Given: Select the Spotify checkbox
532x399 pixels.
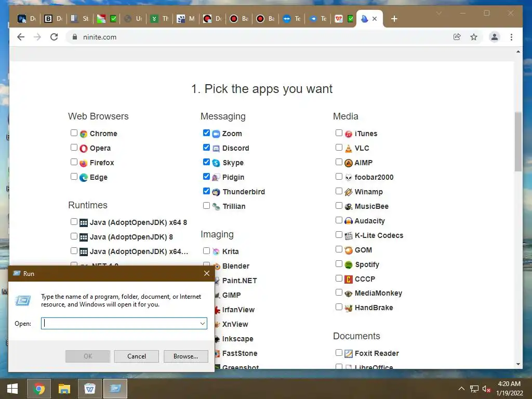Looking at the screenshot, I should coord(339,263).
